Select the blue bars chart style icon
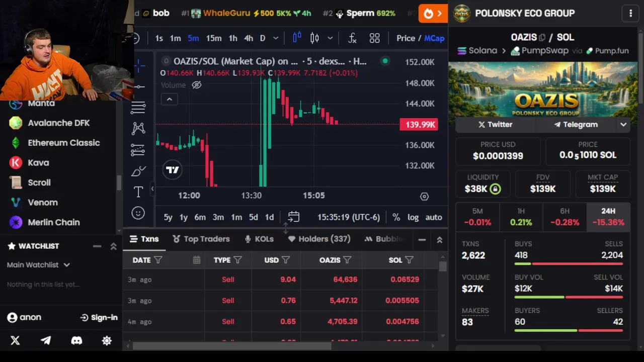 pos(297,38)
